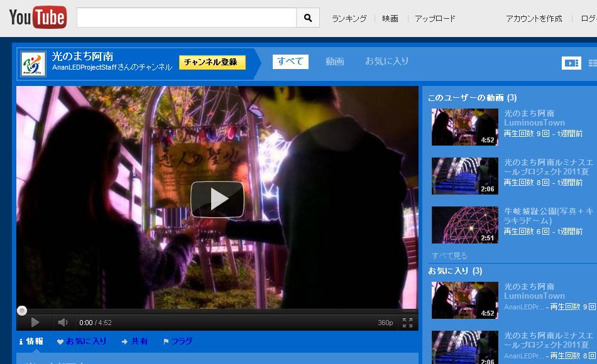Click 再生回数 9回 - 1週間前 text

coord(543,134)
